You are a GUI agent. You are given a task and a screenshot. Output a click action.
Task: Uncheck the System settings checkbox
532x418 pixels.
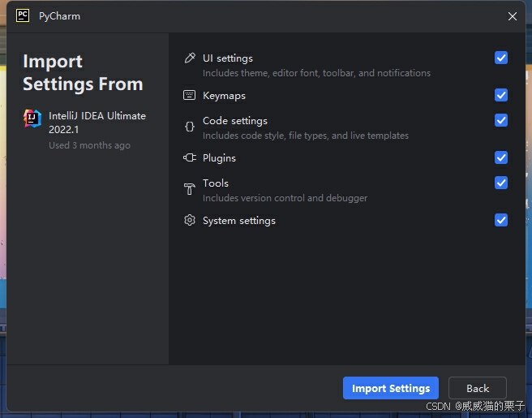point(501,220)
